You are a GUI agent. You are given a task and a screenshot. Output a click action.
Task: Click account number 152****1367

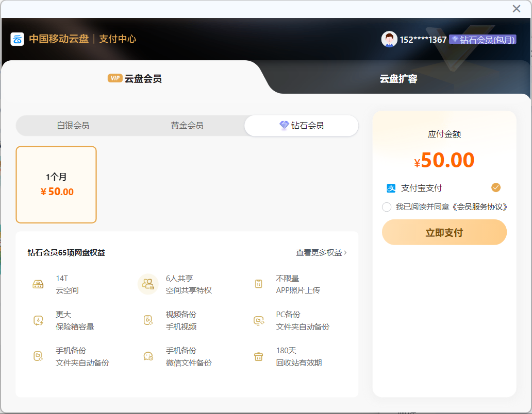(x=423, y=40)
